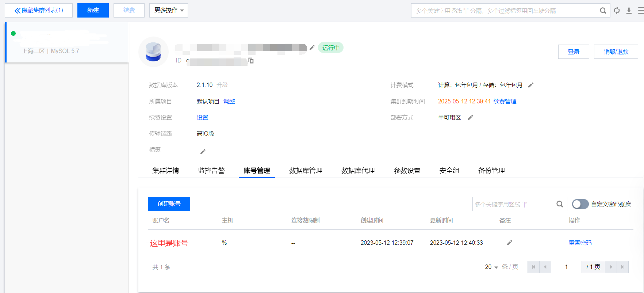Screen dimensions: 644x293
Task: Click the edit pencil beside cluster name
Action: (x=312, y=47)
